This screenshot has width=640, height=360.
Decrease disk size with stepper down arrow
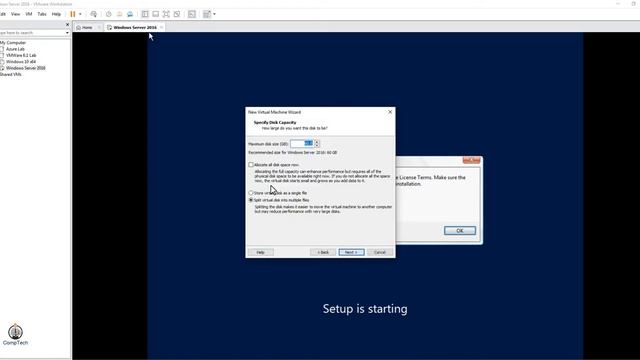click(x=317, y=146)
